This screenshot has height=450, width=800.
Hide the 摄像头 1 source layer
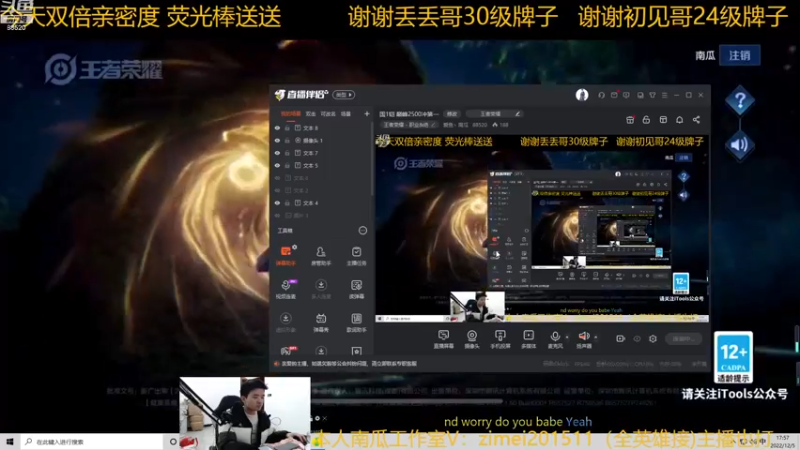(x=278, y=140)
